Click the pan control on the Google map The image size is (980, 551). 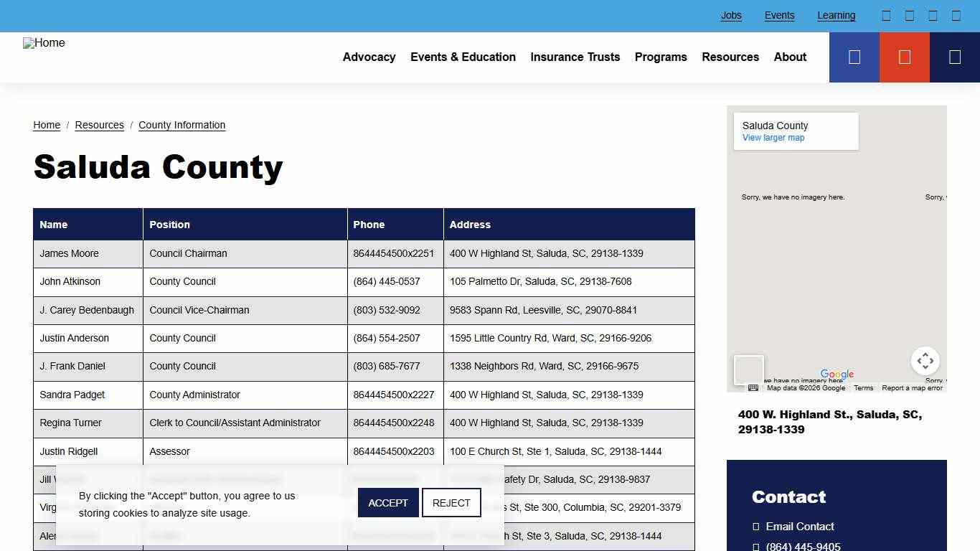(x=925, y=361)
